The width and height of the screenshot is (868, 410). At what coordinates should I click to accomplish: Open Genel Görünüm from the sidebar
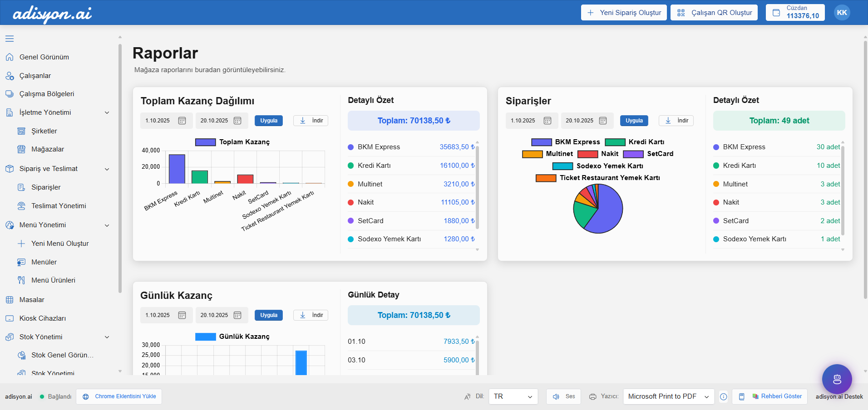pos(44,57)
